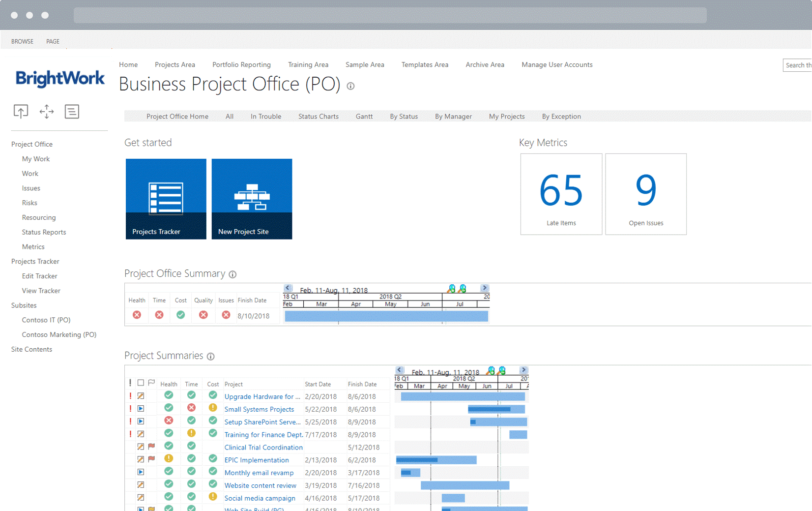This screenshot has width=812, height=511.
Task: Click second zoom icon on the Project Office Summary Gantt
Action: coord(462,289)
